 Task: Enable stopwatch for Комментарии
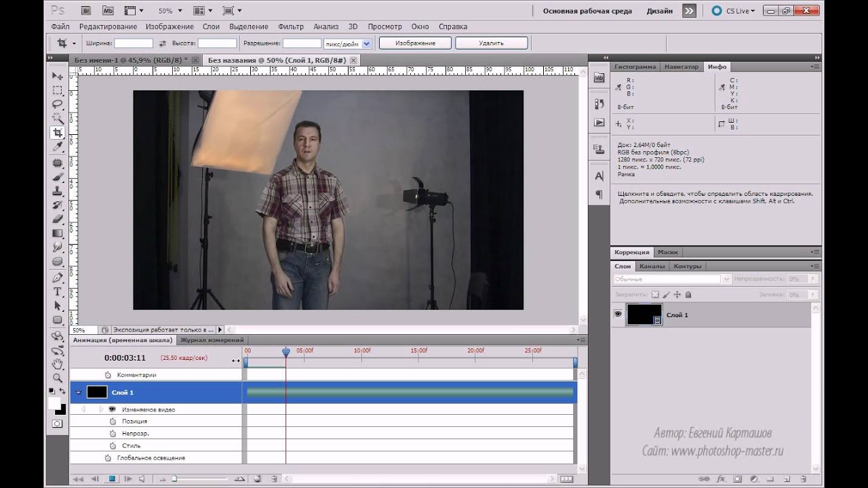pos(107,375)
